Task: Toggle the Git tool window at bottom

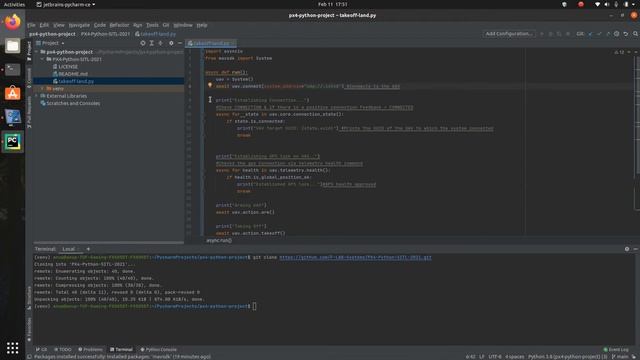Action: pos(41,349)
